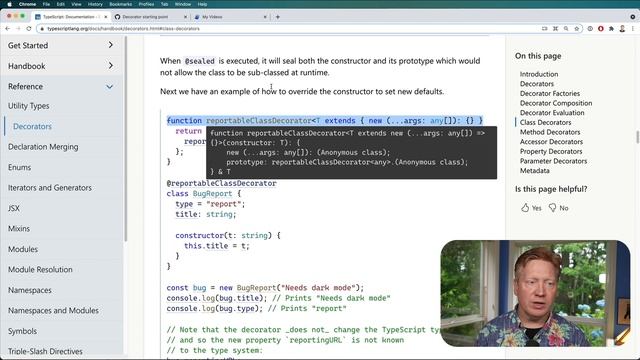Viewport: 640px width, 360px height.
Task: Click the sidebar's vertical scrollbar
Action: click(125, 139)
